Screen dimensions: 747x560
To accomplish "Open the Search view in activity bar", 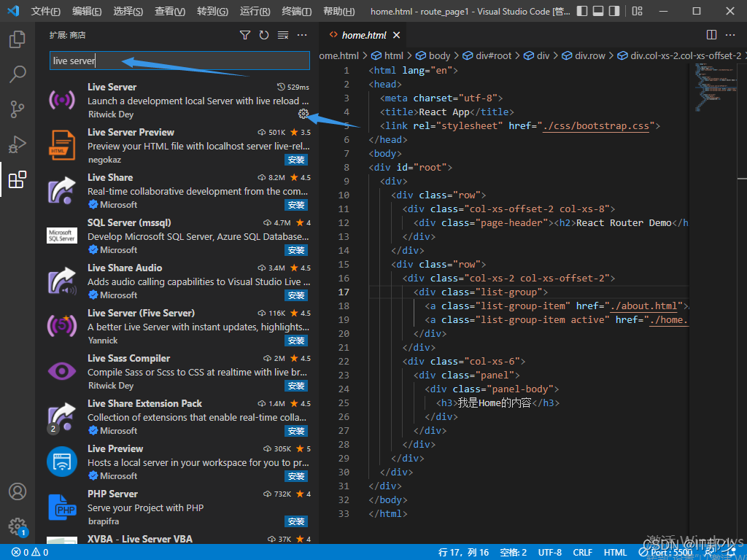I will click(x=18, y=74).
